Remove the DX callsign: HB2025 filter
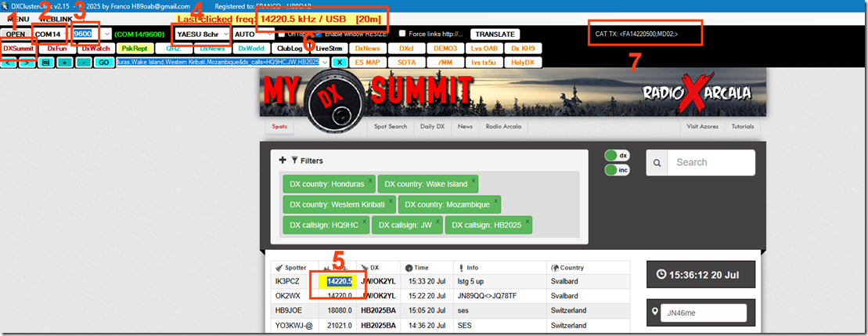868x336 pixels. point(527,222)
